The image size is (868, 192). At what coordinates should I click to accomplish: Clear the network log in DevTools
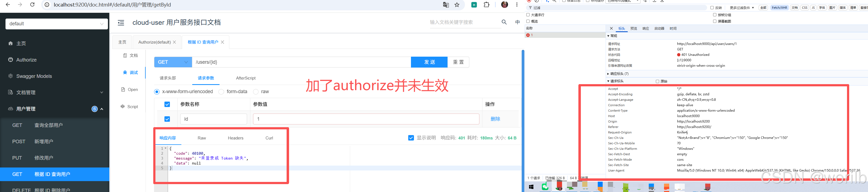[x=537, y=1]
